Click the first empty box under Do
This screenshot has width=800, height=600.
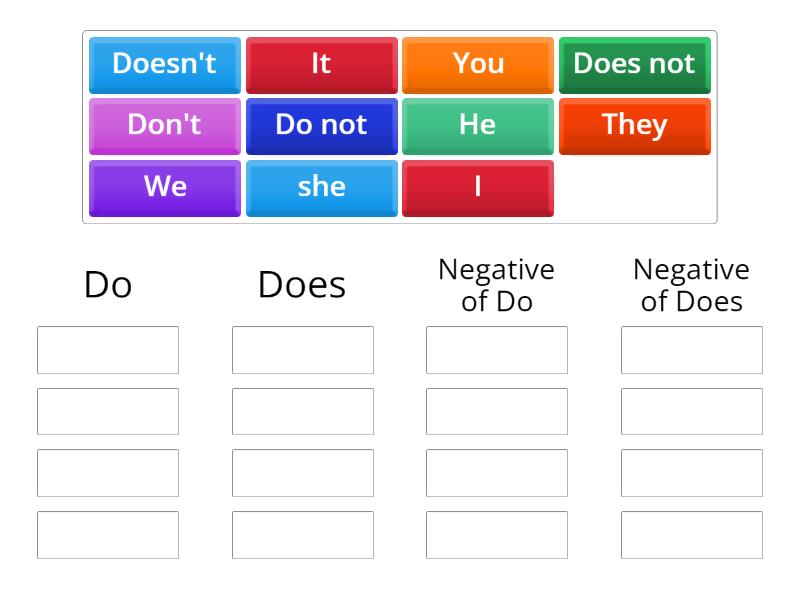point(108,350)
